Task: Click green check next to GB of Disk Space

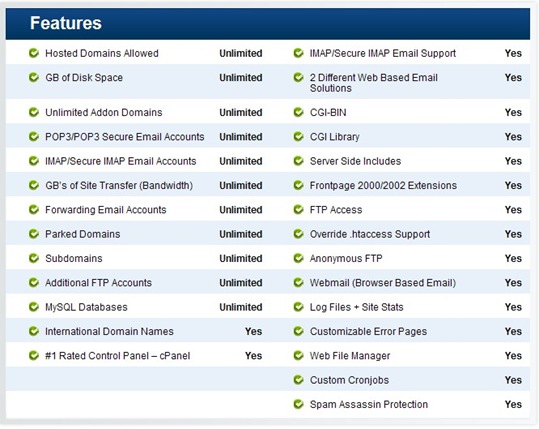Action: pos(34,77)
